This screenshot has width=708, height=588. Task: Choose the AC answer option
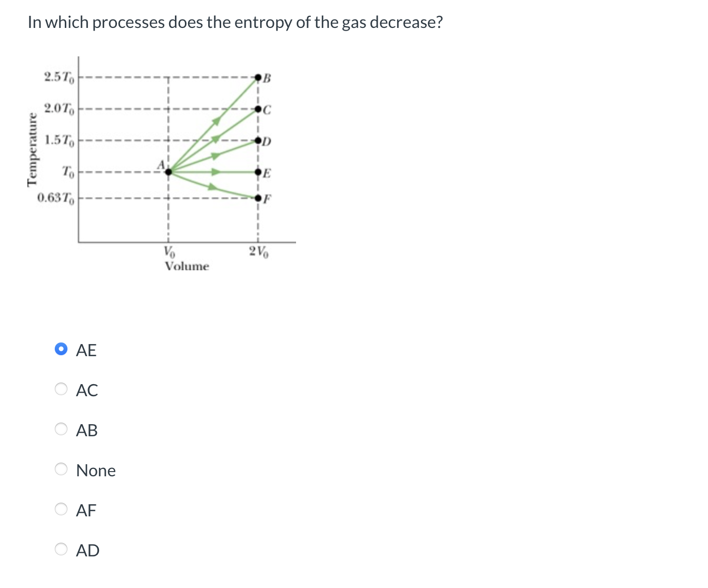[x=61, y=389]
